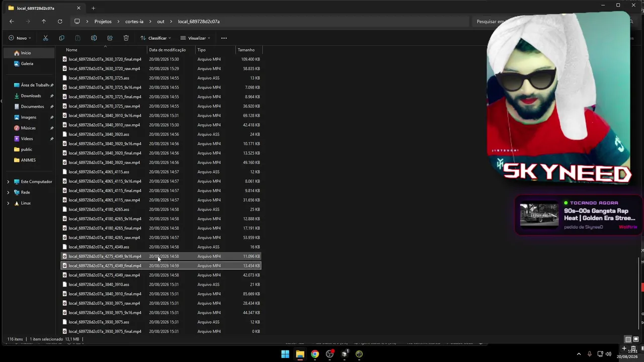Screen dimensions: 644x362
Task: Expand Este Computador in the sidebar
Action: point(8,182)
